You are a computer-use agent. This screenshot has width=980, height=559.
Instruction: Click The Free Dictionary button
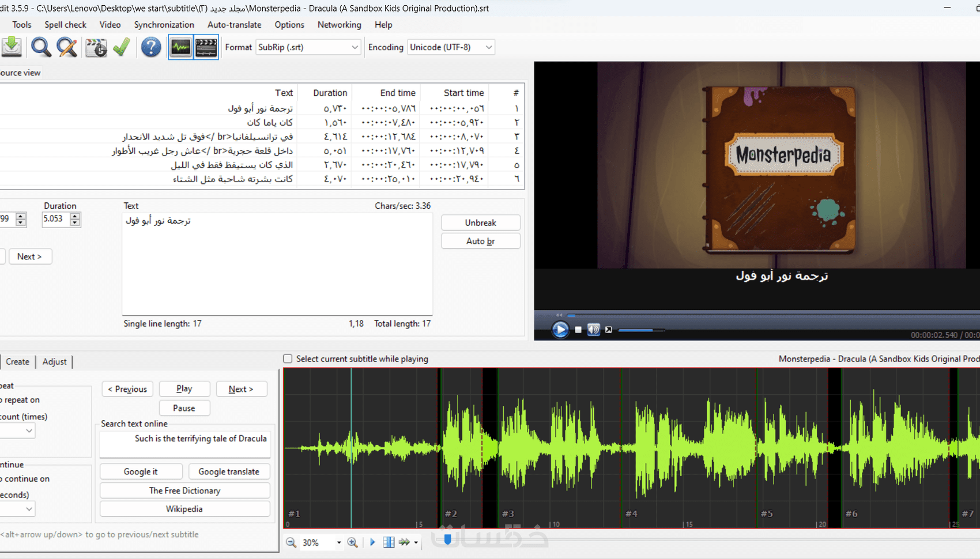[x=184, y=490]
